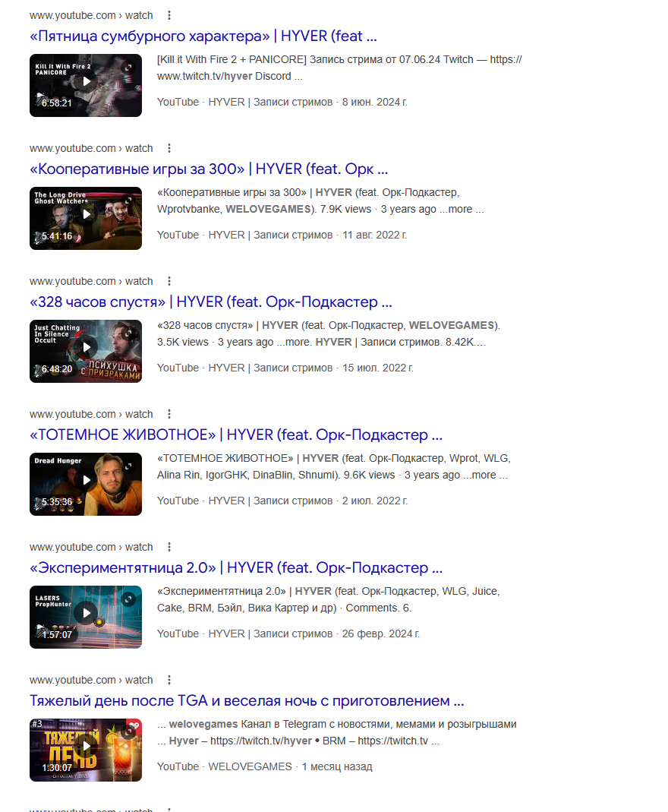
Task: Open «328 часов спустя» | HYVER link
Action: (210, 302)
